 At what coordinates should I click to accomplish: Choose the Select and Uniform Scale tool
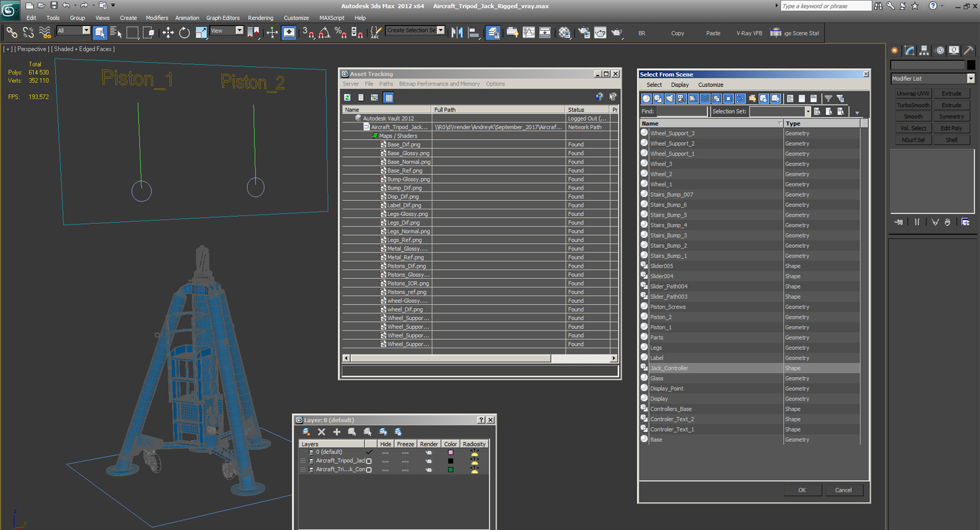pos(201,32)
